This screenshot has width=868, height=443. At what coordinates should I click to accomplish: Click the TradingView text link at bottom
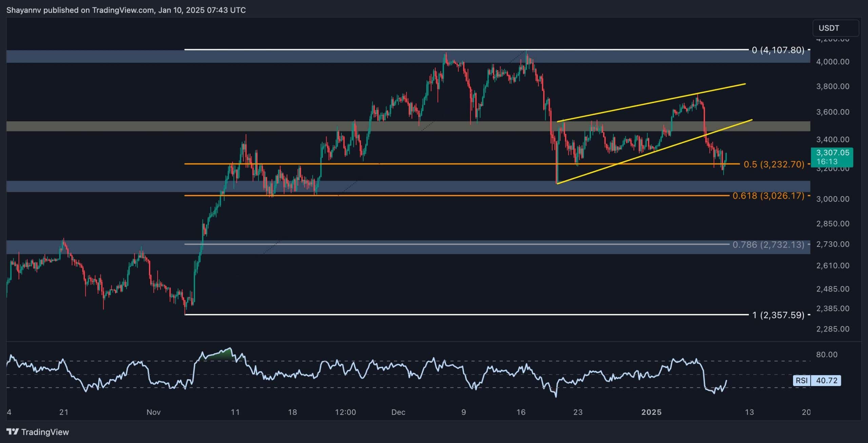click(x=45, y=432)
